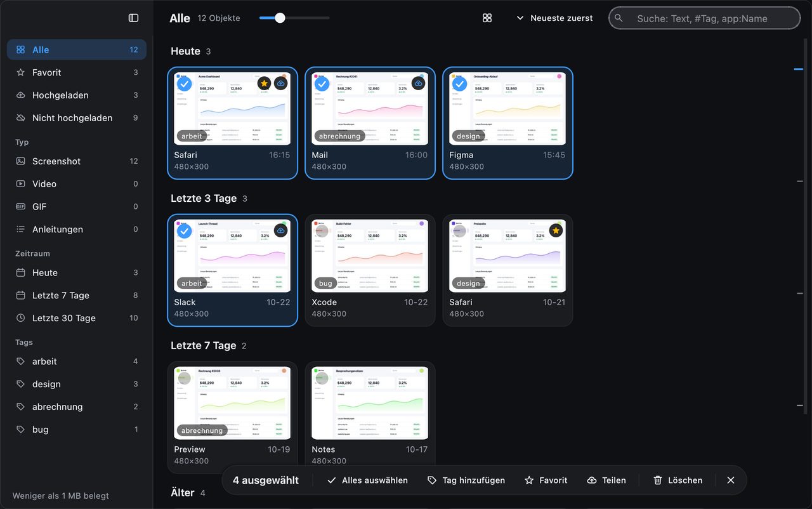Click cloud badge on Slack screenshot
Viewport: 812px width, 509px height.
(280, 230)
